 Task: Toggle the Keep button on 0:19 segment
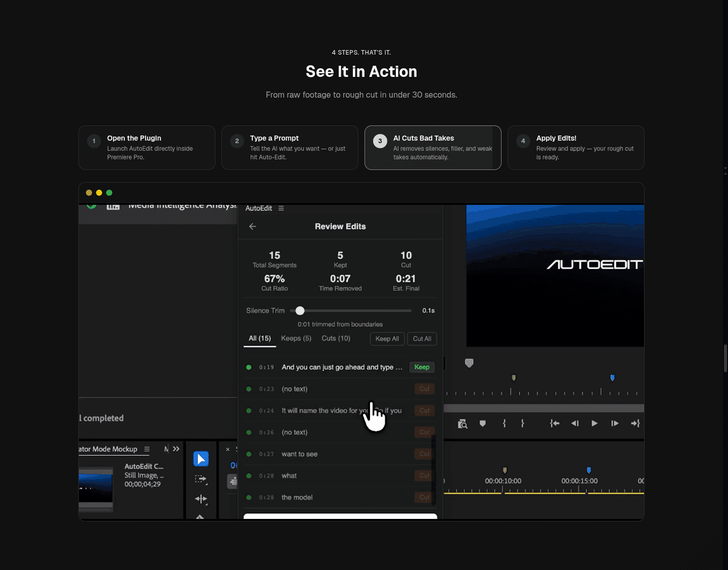(x=422, y=367)
